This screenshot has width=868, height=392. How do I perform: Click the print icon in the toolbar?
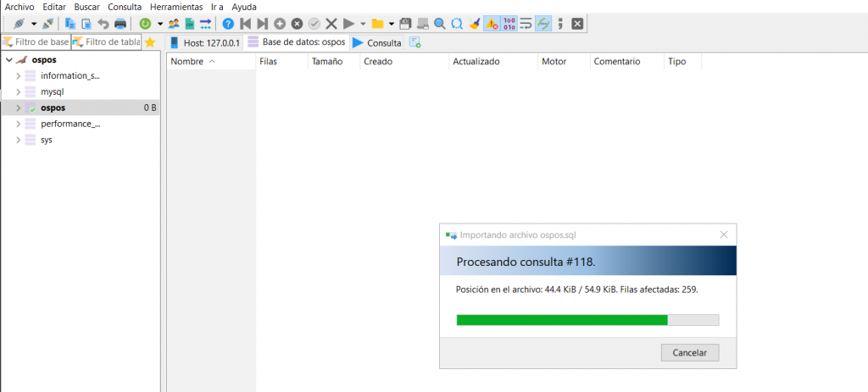click(x=120, y=24)
